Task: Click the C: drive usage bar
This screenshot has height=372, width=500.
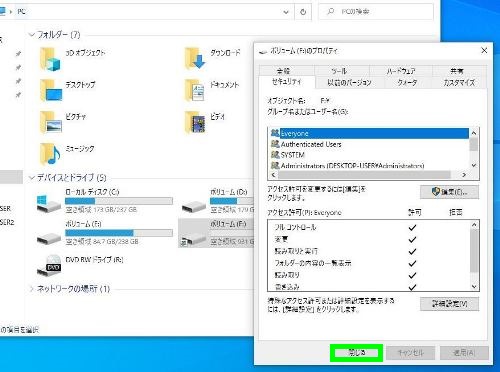Action: (119, 201)
